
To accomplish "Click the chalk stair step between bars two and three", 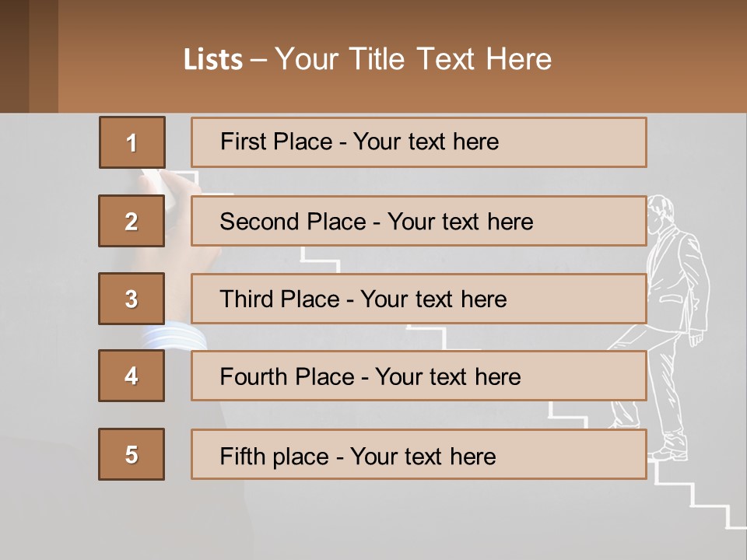I will pyautogui.click(x=319, y=260).
